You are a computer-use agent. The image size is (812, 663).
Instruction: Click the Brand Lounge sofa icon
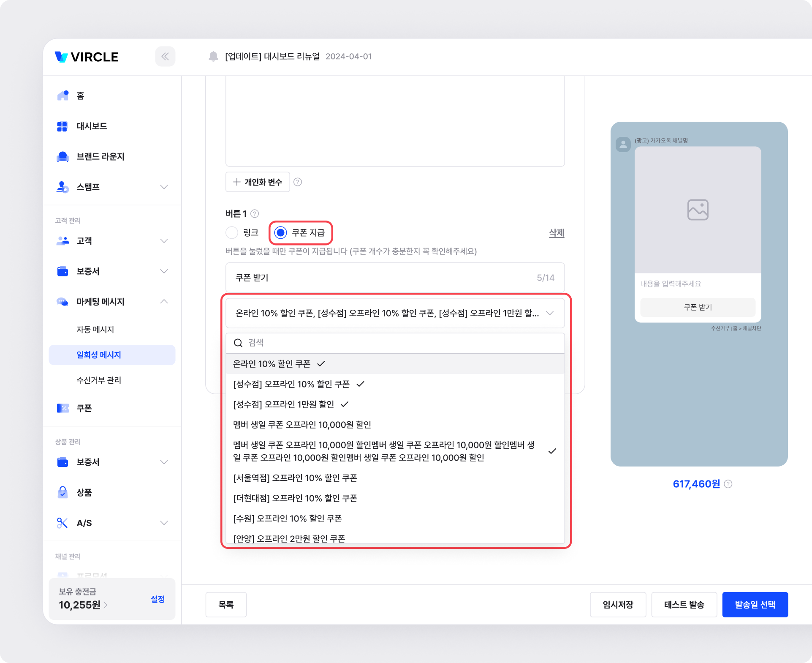click(62, 157)
